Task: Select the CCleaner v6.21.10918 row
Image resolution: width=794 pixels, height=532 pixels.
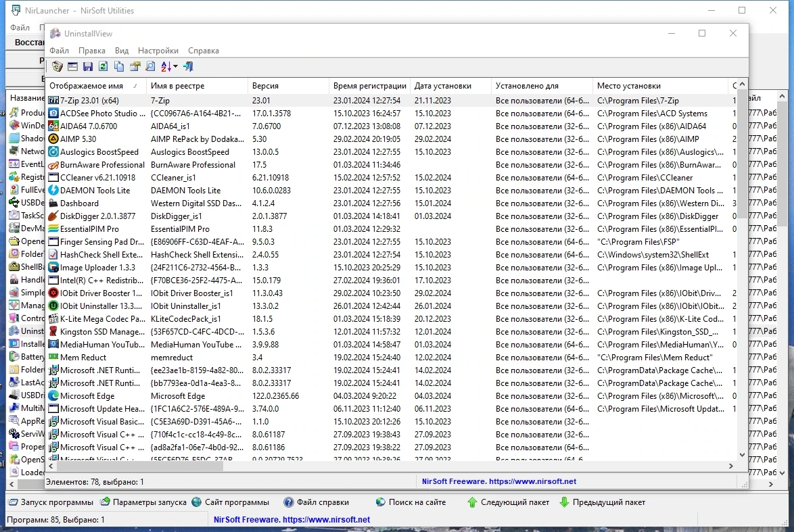Action: tap(391, 178)
